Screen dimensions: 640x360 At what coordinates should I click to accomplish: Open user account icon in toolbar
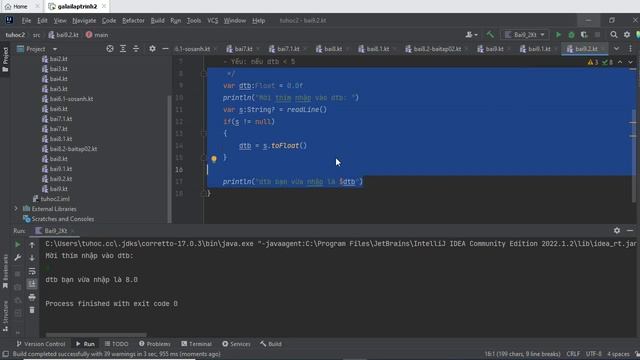click(471, 35)
